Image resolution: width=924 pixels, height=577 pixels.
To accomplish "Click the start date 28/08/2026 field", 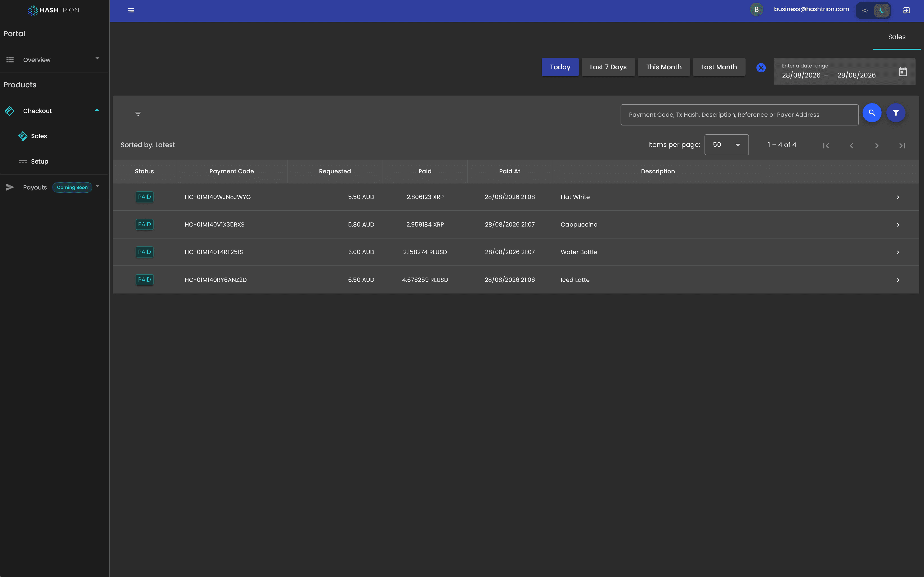I will (x=801, y=75).
